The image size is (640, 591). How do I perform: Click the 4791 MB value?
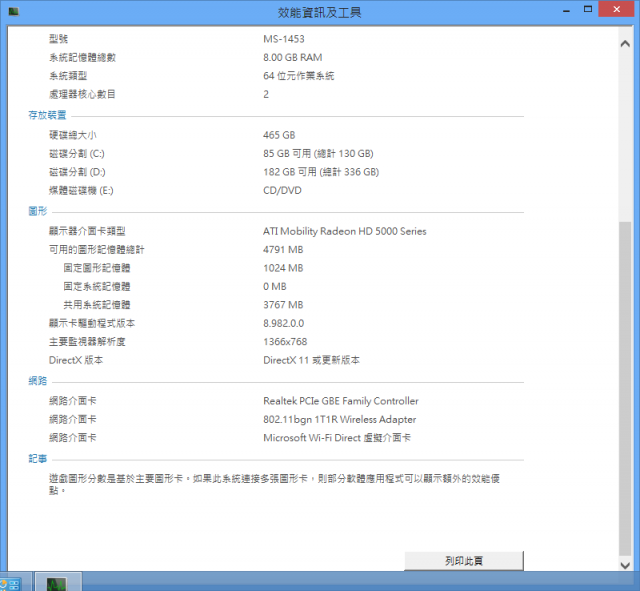pos(283,250)
